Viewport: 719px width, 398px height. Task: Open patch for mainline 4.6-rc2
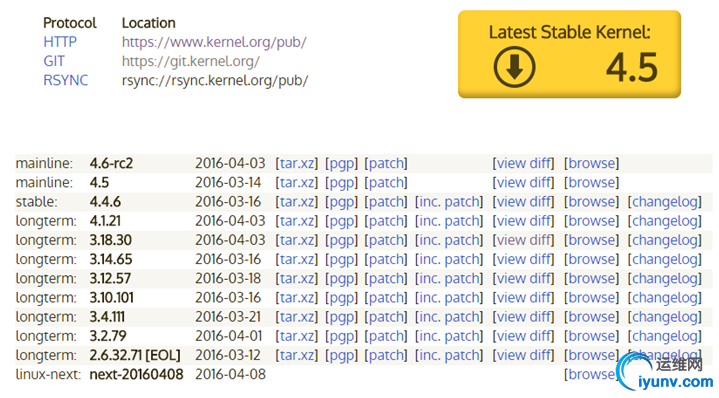click(x=386, y=163)
